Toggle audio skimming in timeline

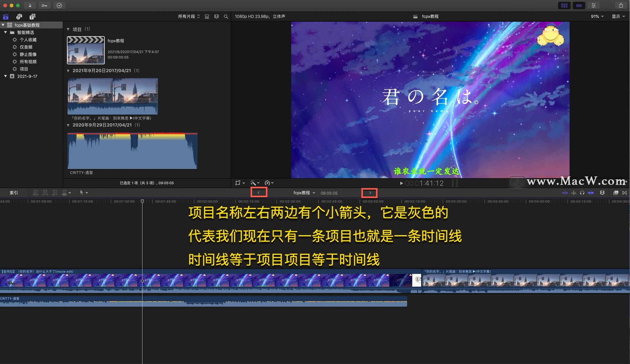pos(574,193)
